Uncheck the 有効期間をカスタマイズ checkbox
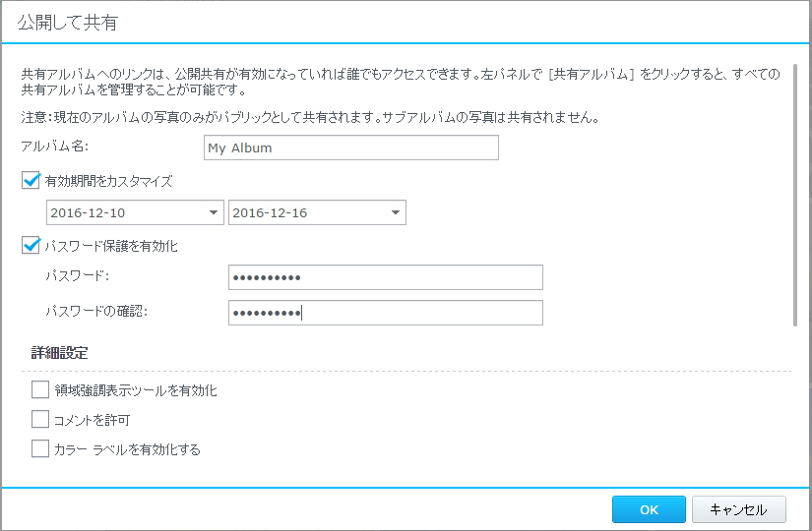This screenshot has height=531, width=812. point(31,181)
